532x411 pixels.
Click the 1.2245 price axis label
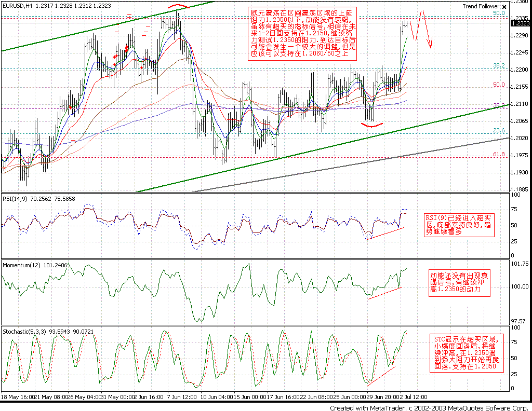pos(520,52)
